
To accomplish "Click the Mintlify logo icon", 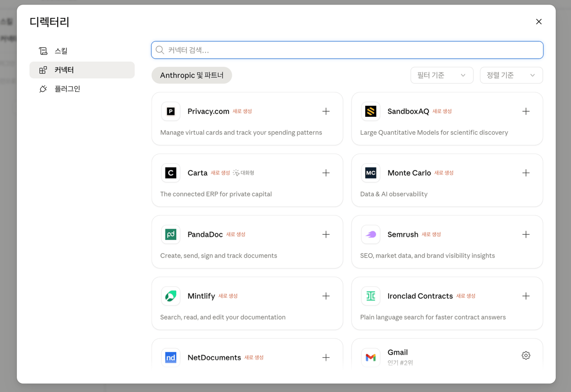I will [x=171, y=296].
